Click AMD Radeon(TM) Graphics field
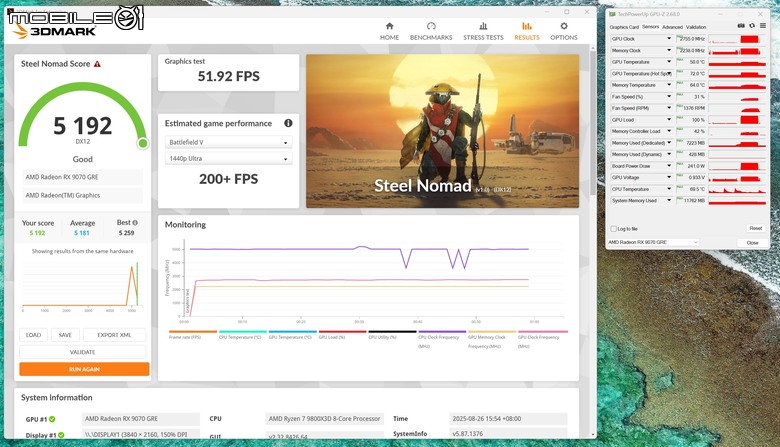 tap(82, 195)
